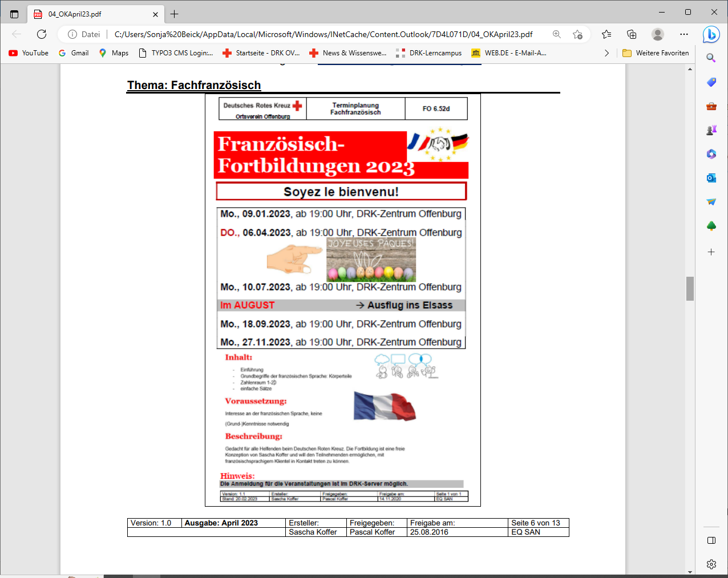Screen dimensions: 728x578
Task: Open the Gmail bookmark
Action: tap(74, 53)
